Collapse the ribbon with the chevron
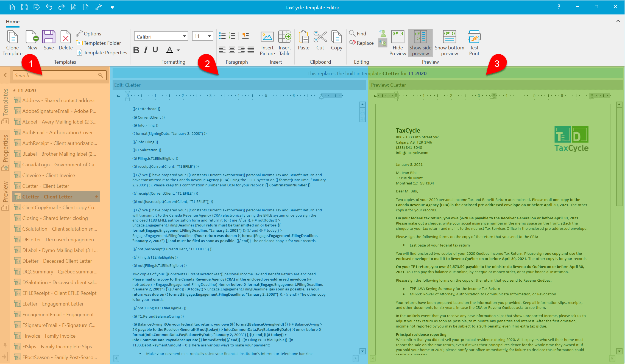This screenshot has width=625, height=364. pos(618,21)
